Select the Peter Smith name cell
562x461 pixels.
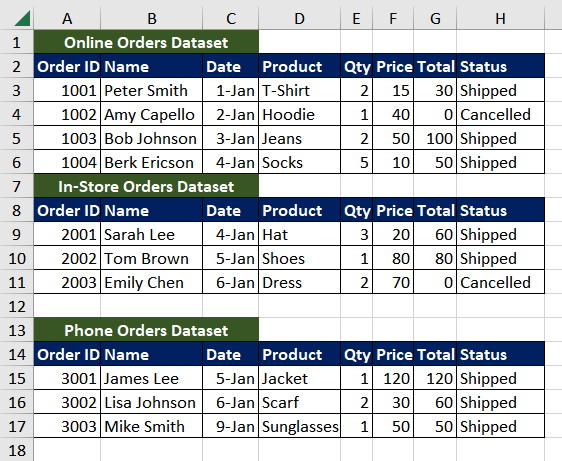pos(152,90)
